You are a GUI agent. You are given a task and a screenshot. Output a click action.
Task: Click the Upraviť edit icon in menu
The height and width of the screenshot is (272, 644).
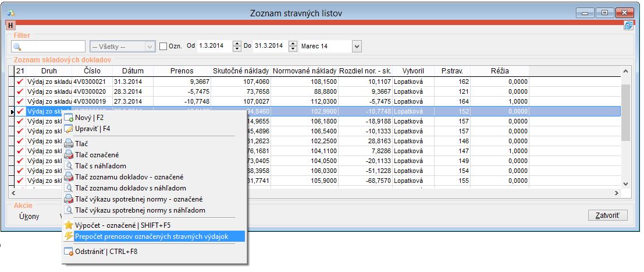[69, 129]
